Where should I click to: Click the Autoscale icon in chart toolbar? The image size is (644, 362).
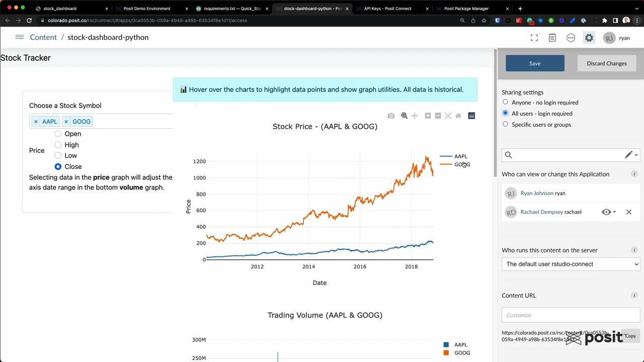pyautogui.click(x=448, y=116)
